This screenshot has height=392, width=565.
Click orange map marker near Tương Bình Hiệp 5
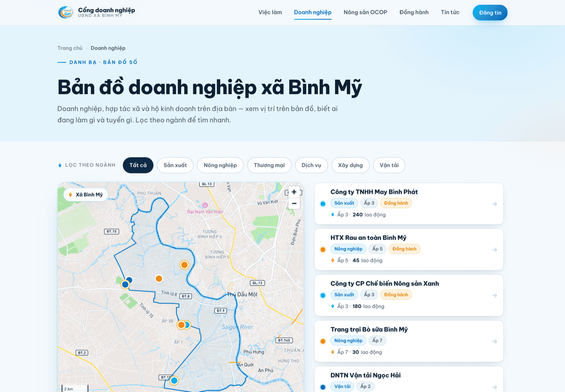point(184,265)
